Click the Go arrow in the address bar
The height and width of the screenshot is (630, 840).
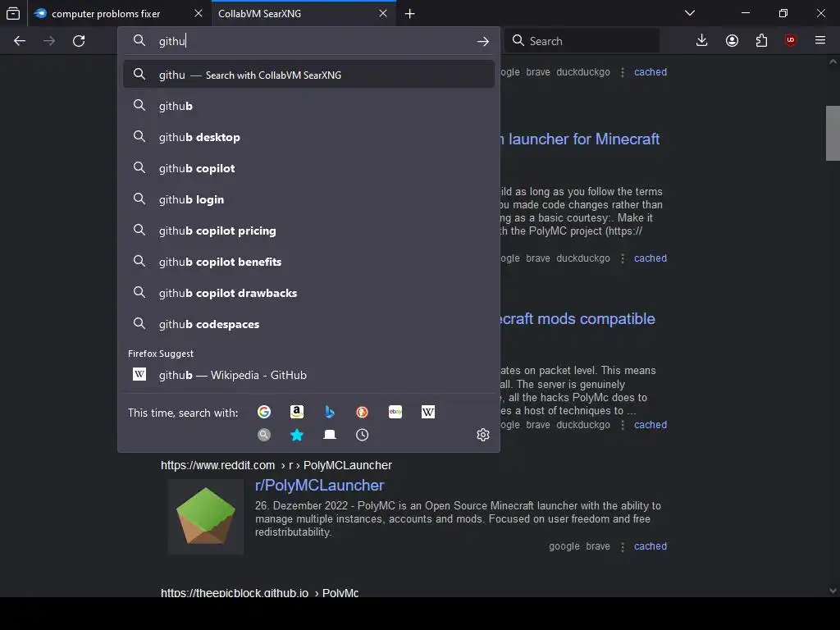(x=482, y=41)
